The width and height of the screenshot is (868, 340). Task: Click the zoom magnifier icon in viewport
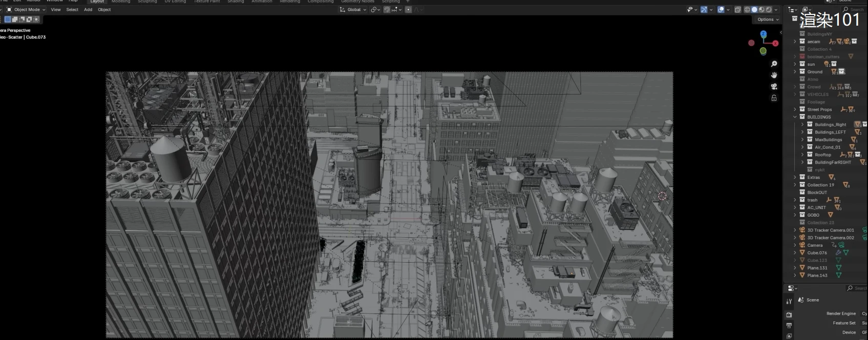point(774,64)
